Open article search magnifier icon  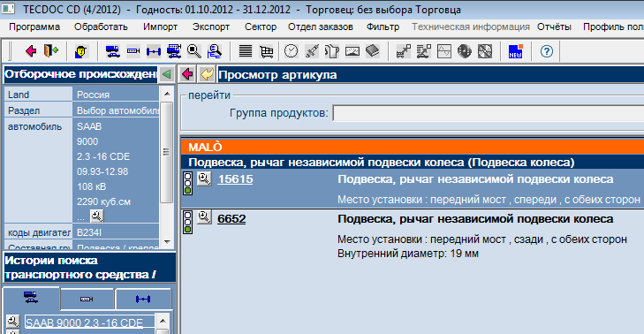(x=193, y=51)
